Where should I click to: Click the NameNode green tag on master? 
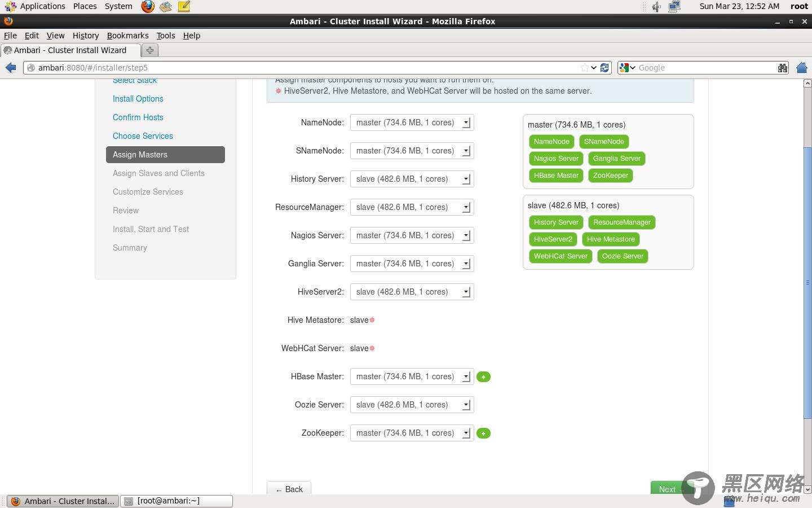pyautogui.click(x=551, y=142)
